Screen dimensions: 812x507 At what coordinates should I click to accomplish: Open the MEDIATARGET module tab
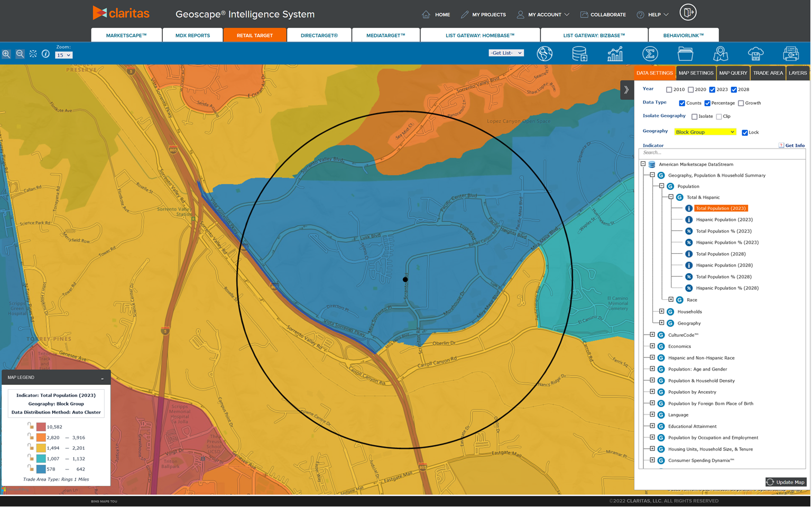point(385,34)
